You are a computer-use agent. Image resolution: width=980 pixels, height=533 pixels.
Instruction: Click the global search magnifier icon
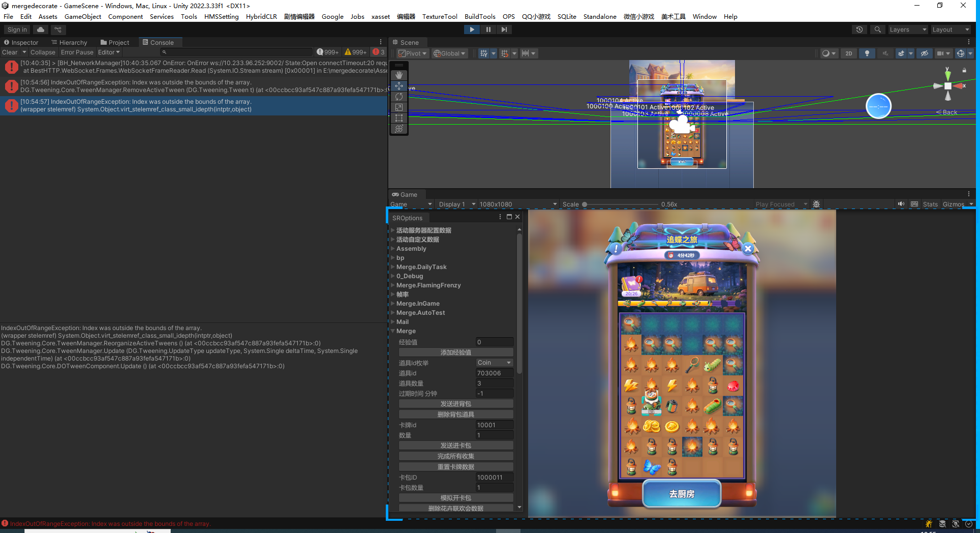click(x=877, y=29)
